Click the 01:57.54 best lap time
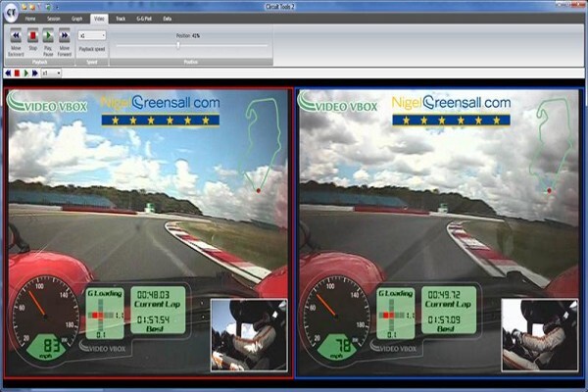This screenshot has width=588, height=392. pyautogui.click(x=153, y=320)
